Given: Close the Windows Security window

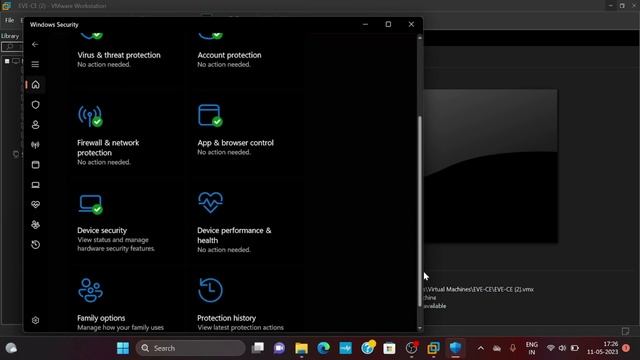Looking at the screenshot, I should click(x=411, y=24).
